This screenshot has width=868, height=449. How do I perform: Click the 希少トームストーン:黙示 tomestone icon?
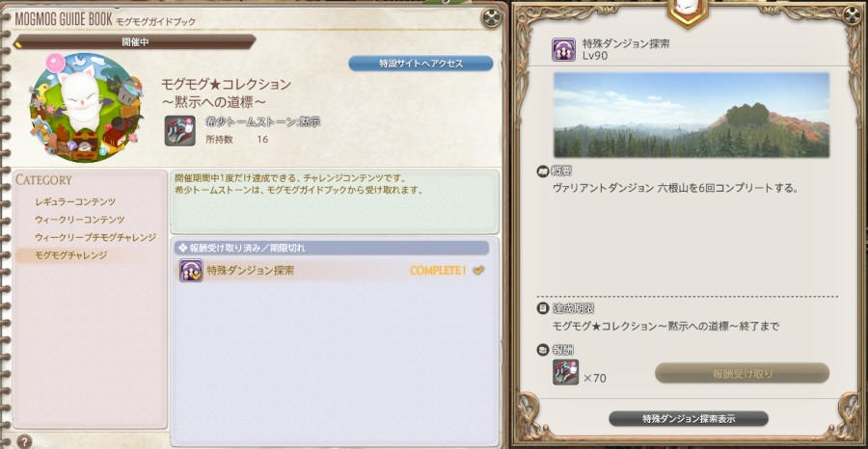[180, 131]
